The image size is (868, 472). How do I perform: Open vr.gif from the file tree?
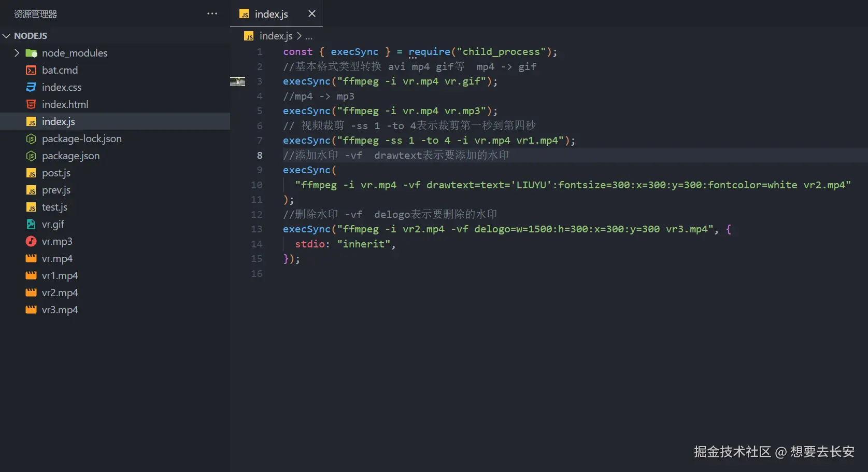[53, 224]
